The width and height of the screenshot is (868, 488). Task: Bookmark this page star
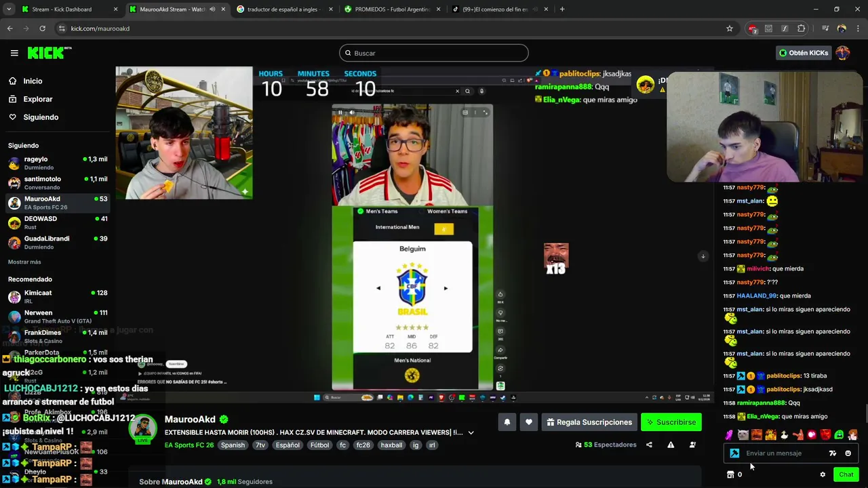click(x=730, y=28)
